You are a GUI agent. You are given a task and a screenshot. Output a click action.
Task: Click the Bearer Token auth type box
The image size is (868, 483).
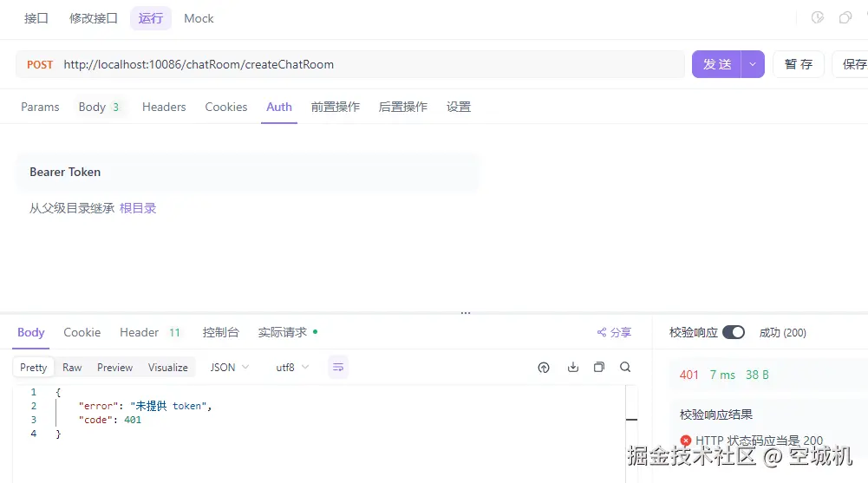click(x=247, y=172)
